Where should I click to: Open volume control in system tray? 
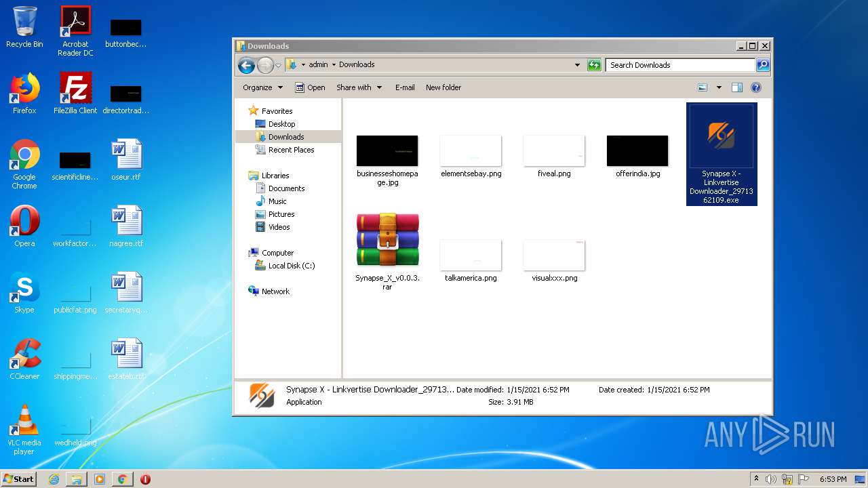click(770, 479)
